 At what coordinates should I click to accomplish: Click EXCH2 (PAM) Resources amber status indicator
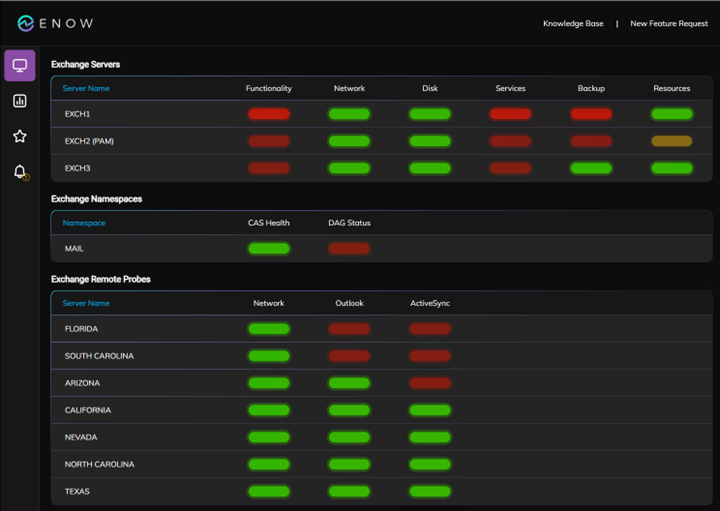pos(671,141)
